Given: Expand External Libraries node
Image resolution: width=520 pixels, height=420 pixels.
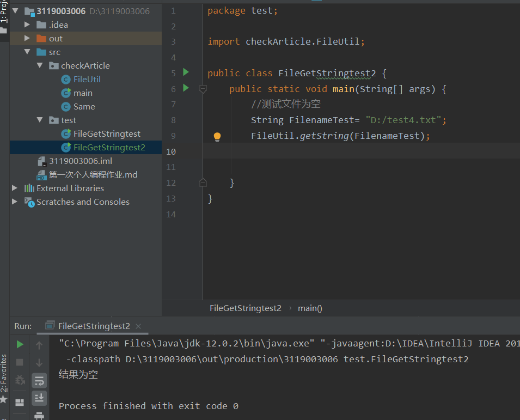Looking at the screenshot, I should pos(15,188).
